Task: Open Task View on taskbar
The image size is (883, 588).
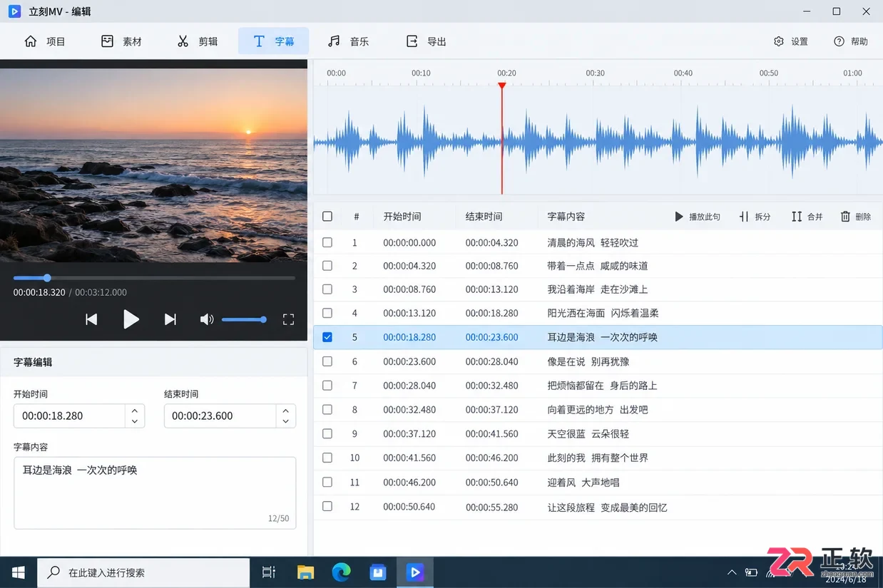Action: point(269,572)
